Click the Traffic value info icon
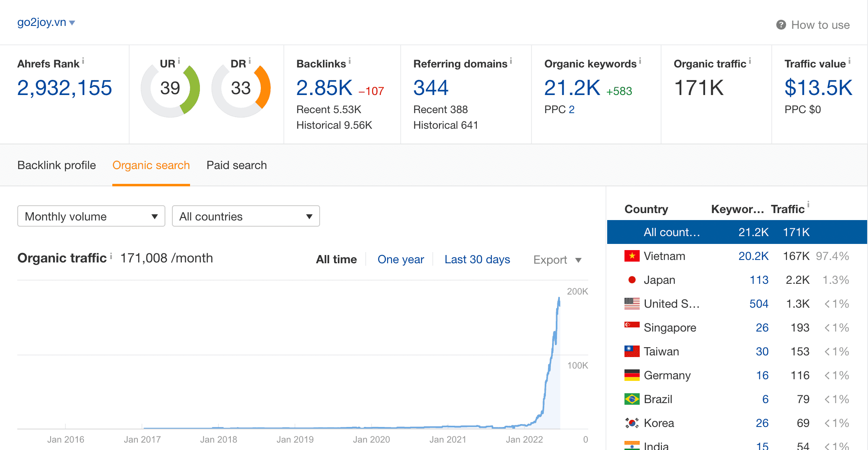Image resolution: width=868 pixels, height=450 pixels. [849, 61]
